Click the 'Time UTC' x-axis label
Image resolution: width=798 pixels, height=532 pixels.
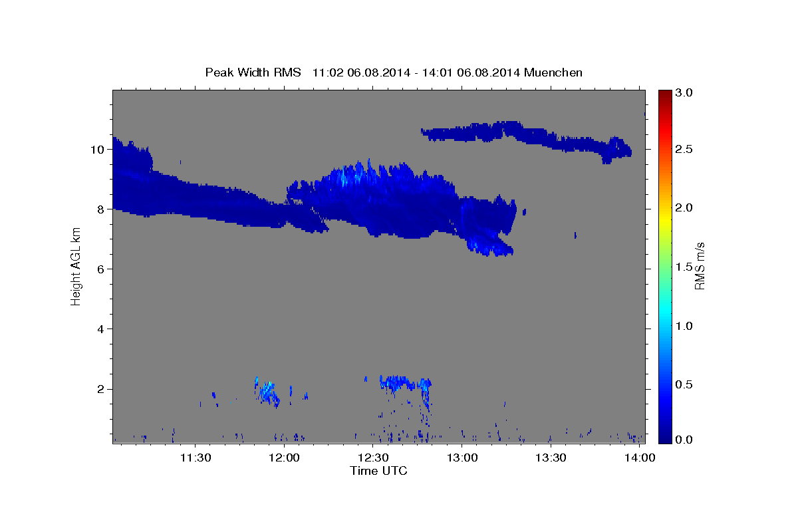click(x=378, y=471)
